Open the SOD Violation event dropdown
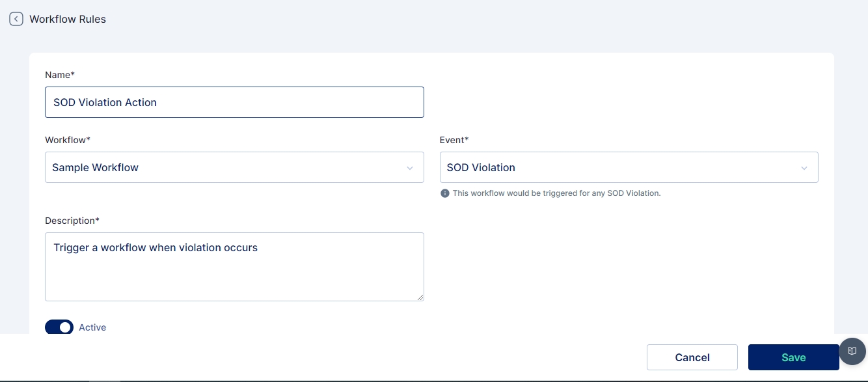This screenshot has height=382, width=868. (x=618, y=167)
